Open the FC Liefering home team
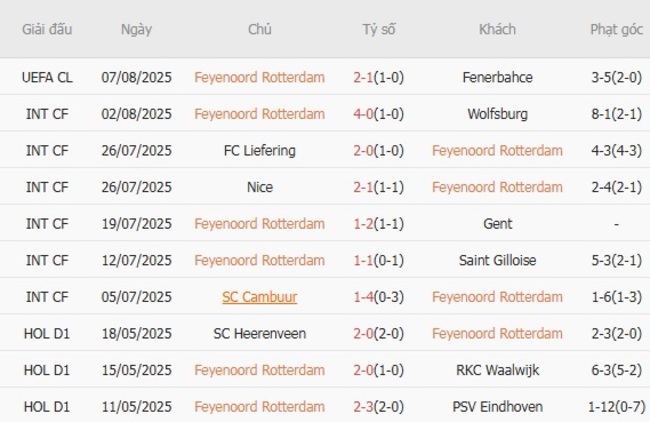 [259, 151]
